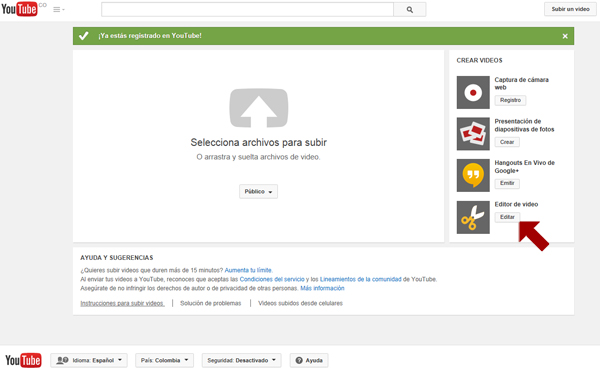Click the Editor de video label
This screenshot has height=375, width=600.
516,204
